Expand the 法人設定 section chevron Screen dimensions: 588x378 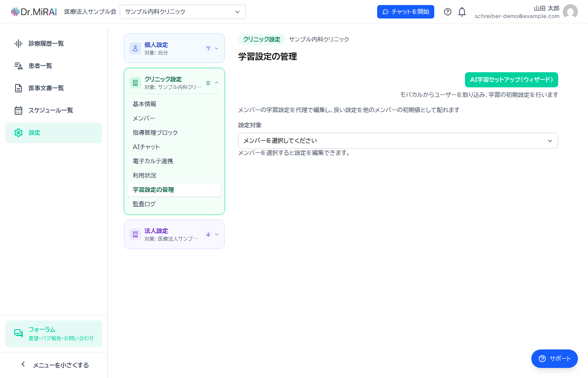pyautogui.click(x=217, y=234)
